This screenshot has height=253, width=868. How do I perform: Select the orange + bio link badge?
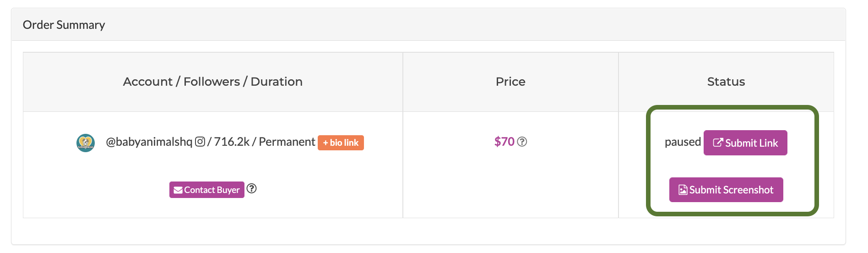(x=341, y=143)
